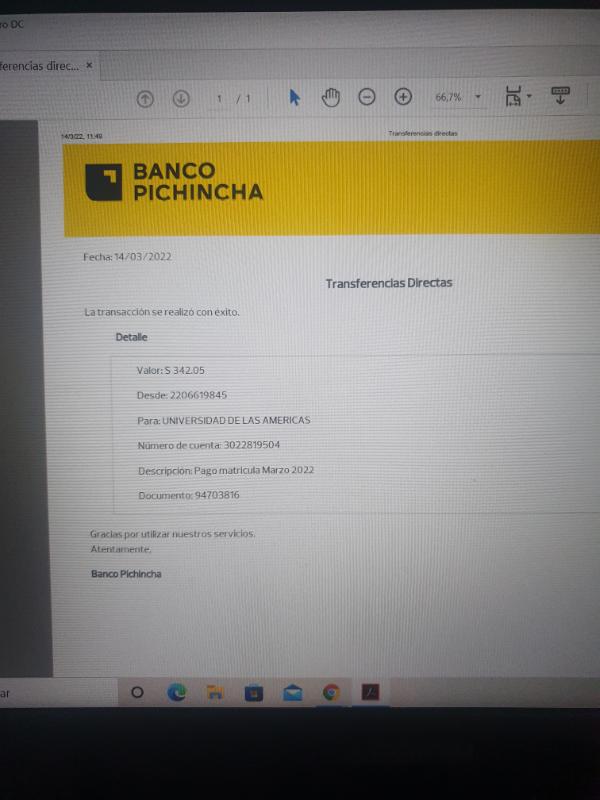
Task: Click the Adobe Acrobat taskbar icon
Action: tap(370, 692)
